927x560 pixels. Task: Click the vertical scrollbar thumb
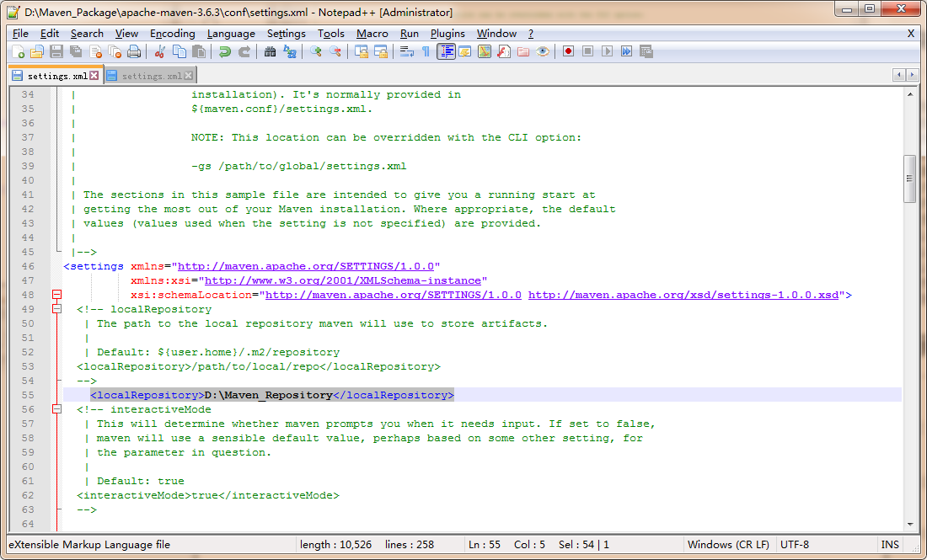[x=910, y=179]
